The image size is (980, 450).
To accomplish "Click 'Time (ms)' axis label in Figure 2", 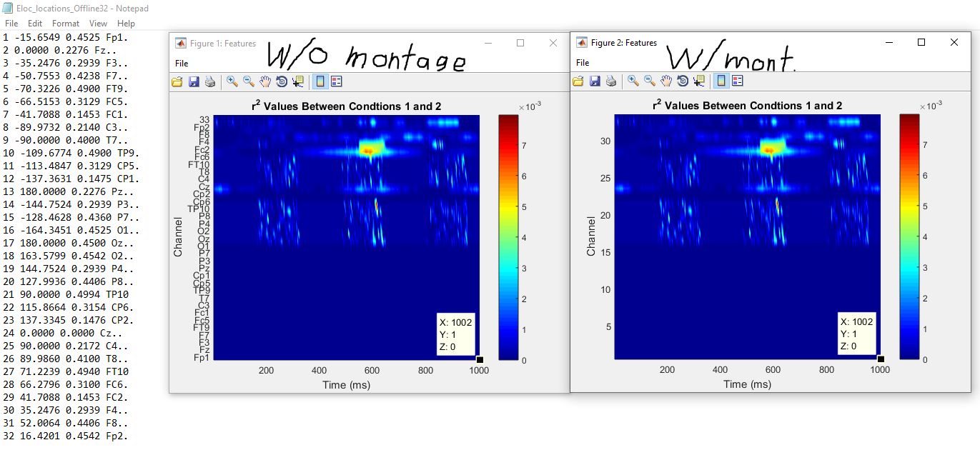I will [748, 384].
